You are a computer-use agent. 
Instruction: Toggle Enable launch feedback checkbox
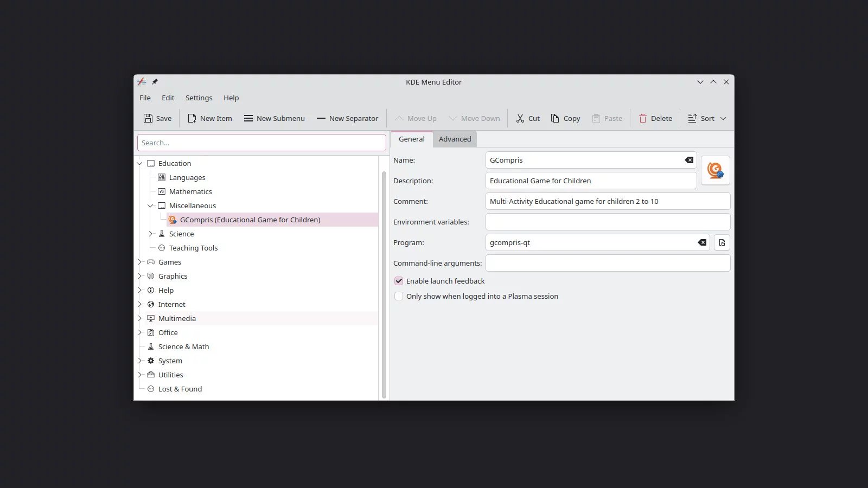399,281
